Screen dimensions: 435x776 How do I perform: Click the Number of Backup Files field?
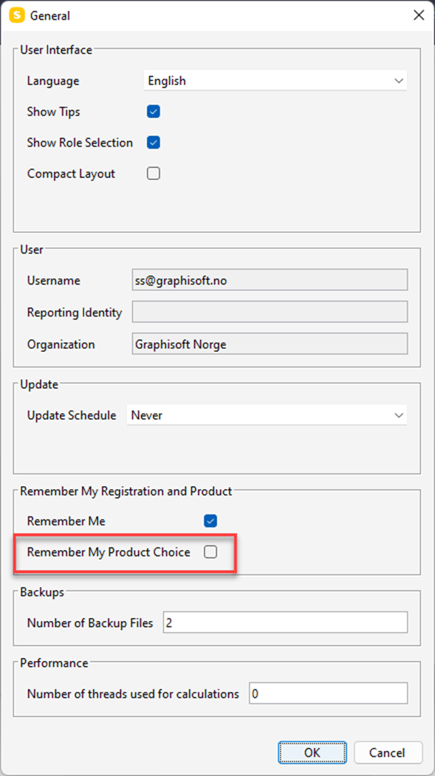[285, 623]
